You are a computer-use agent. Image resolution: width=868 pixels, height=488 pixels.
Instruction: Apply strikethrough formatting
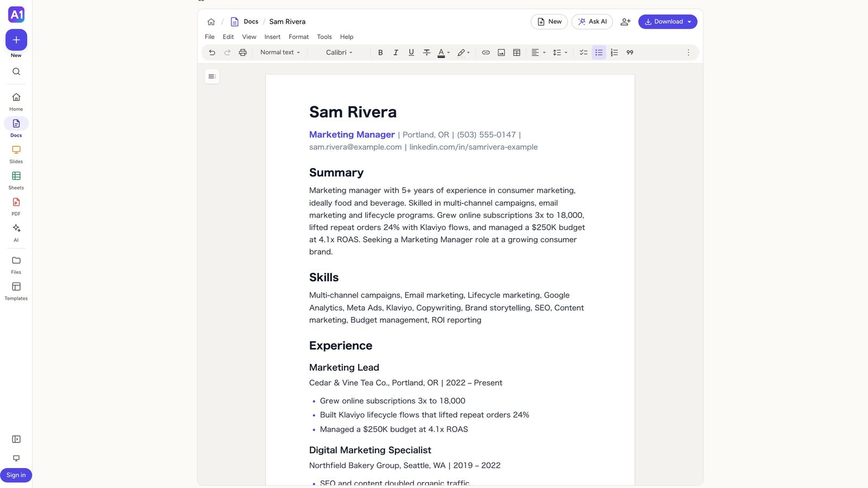(426, 53)
